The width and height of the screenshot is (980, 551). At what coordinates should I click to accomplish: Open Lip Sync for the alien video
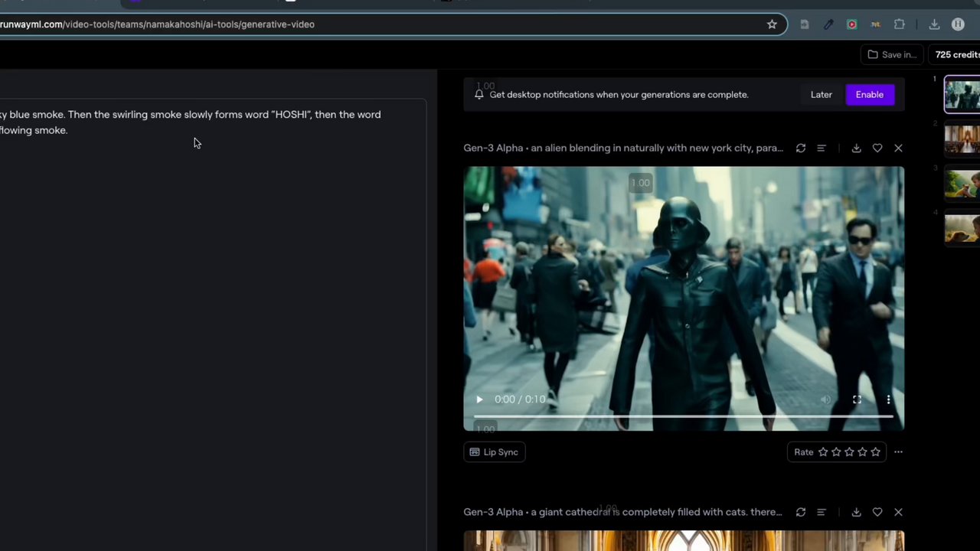(495, 452)
